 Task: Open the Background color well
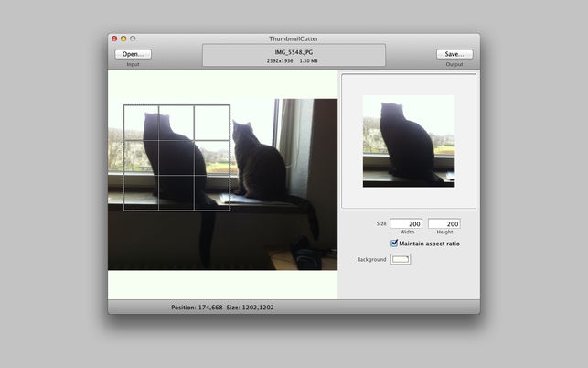[401, 259]
